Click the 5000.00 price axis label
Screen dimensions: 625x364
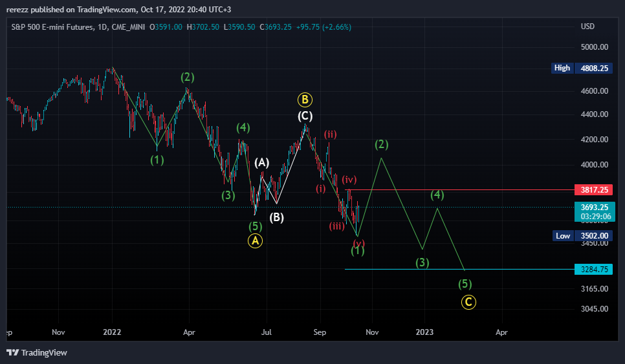coord(595,47)
